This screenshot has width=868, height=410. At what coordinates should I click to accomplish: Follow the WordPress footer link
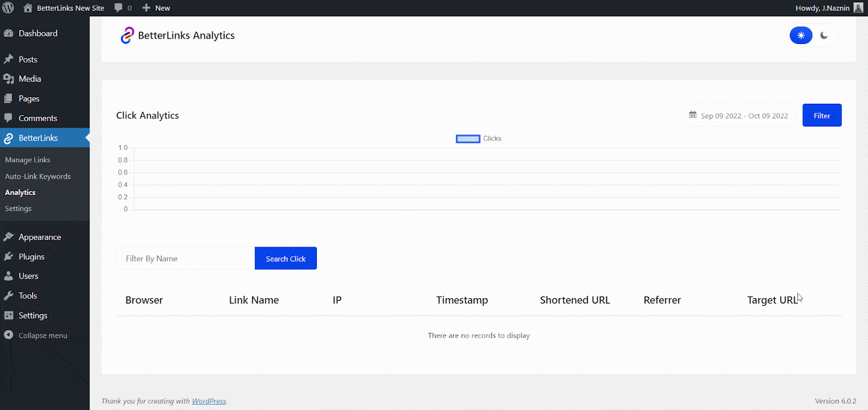point(209,401)
